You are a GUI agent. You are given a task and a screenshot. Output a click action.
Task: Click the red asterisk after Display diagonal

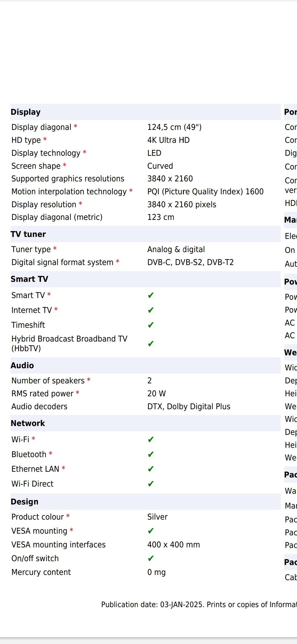(75, 127)
